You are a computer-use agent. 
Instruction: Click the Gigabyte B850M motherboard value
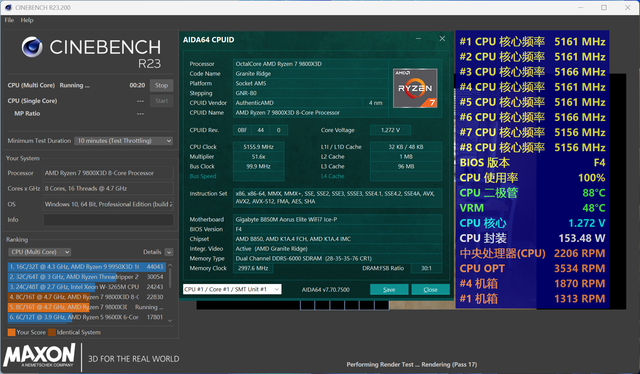338,220
